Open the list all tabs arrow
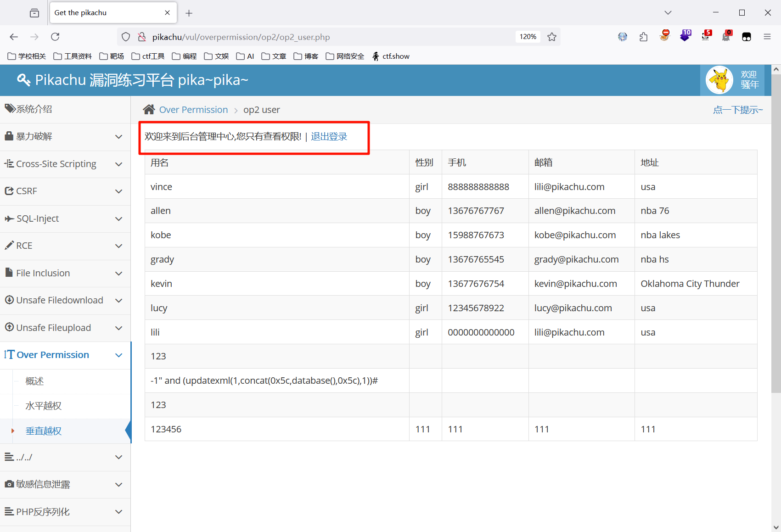 [x=668, y=13]
